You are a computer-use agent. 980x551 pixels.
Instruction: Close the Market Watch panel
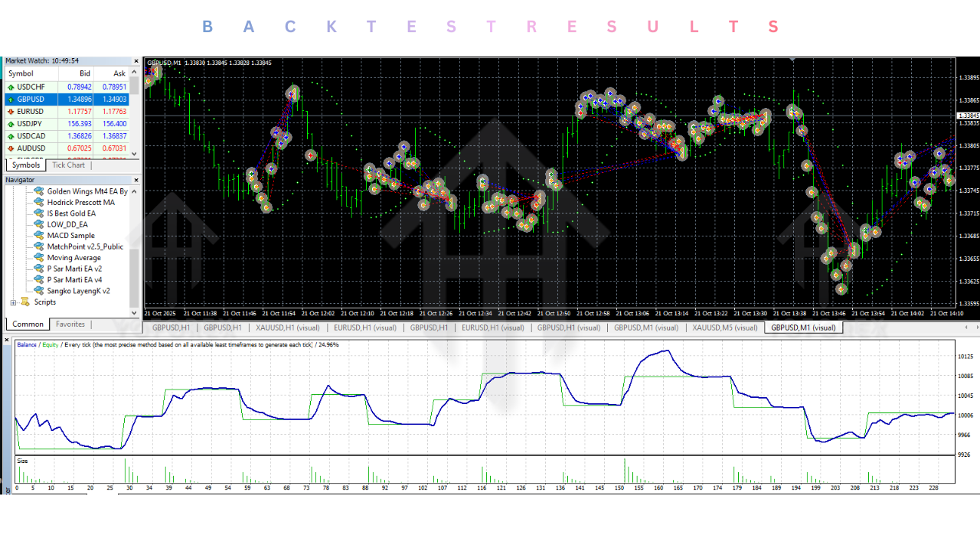click(136, 61)
